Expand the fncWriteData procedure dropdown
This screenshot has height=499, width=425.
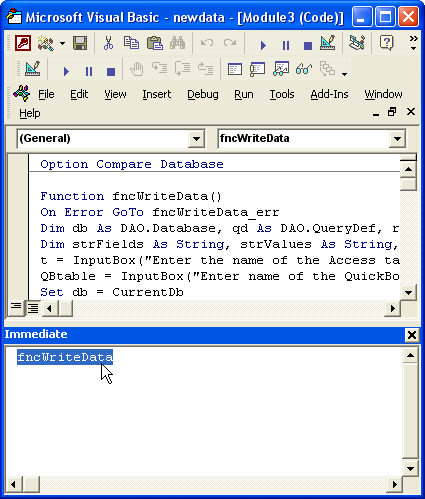pos(397,139)
